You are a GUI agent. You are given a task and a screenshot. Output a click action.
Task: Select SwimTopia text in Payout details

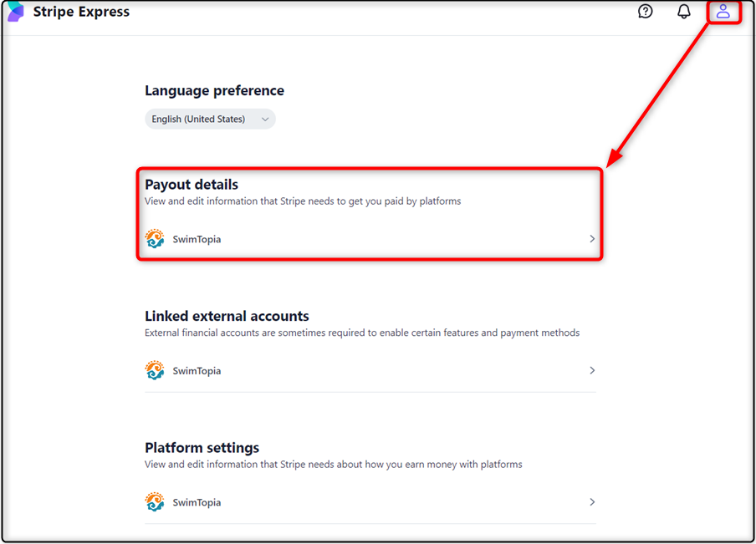[197, 239]
